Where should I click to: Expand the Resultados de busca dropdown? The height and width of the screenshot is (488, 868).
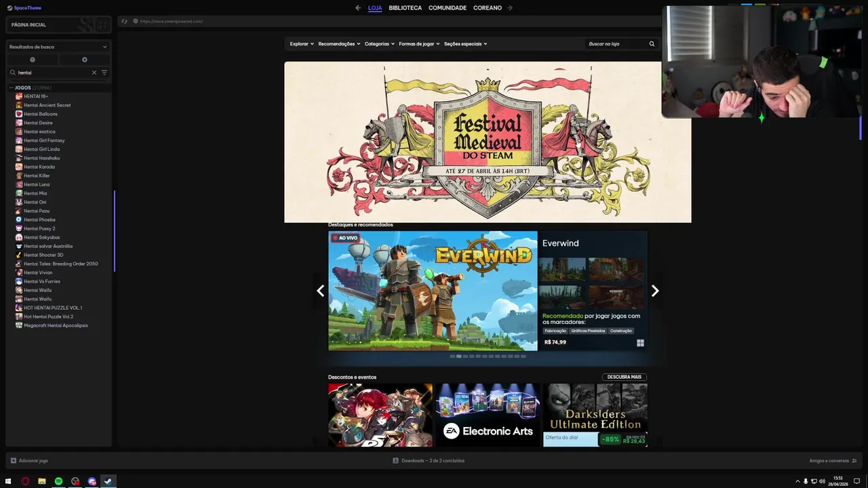[58, 47]
